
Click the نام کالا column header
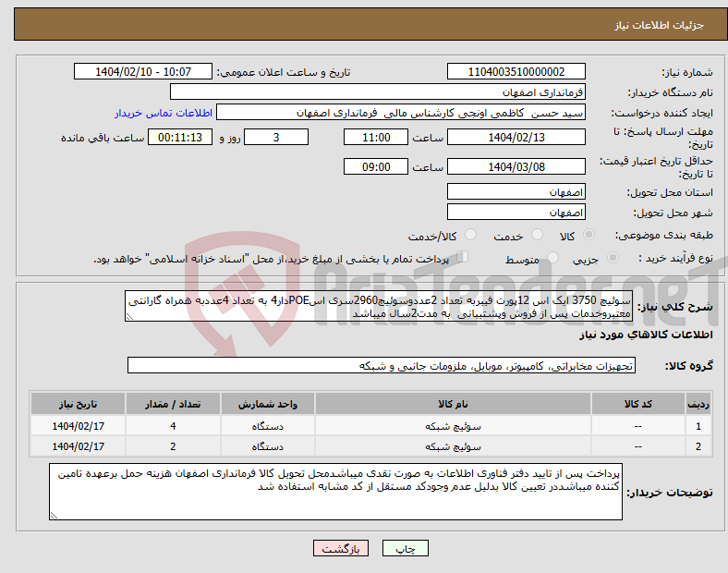pos(453,404)
